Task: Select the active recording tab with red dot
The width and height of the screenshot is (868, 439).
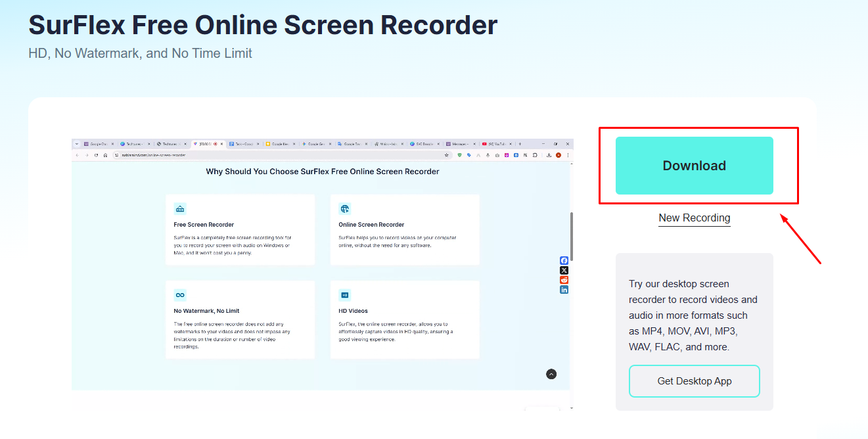Action: 208,144
